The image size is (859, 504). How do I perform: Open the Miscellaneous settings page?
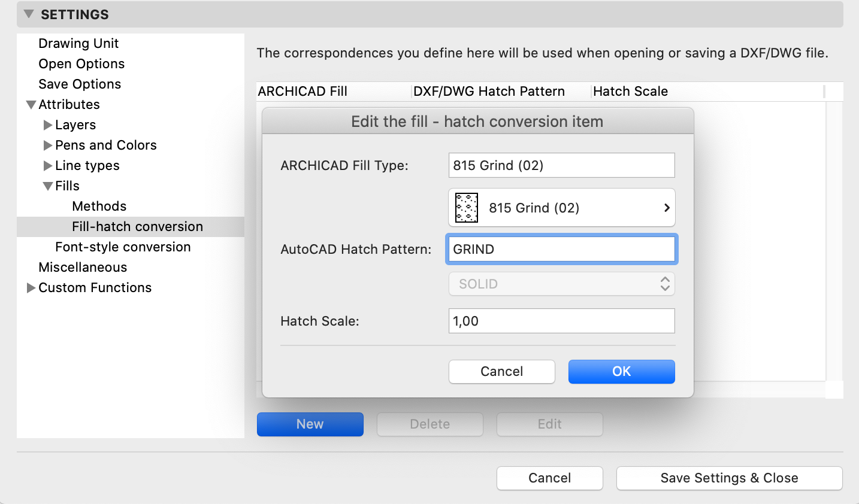[83, 267]
